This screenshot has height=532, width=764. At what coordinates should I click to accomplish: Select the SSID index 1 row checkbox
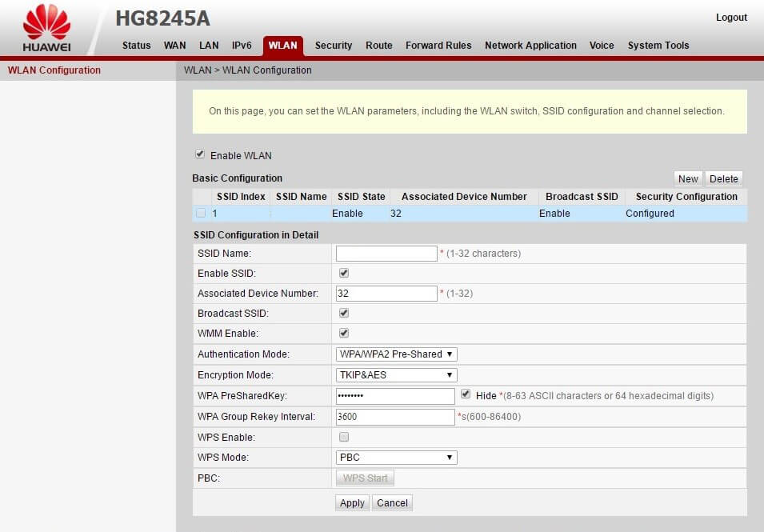tap(201, 214)
